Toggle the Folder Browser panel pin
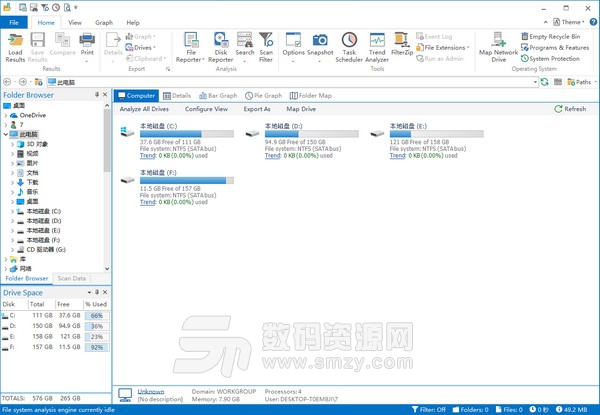Viewport: 600px width, 415px height. pos(96,95)
